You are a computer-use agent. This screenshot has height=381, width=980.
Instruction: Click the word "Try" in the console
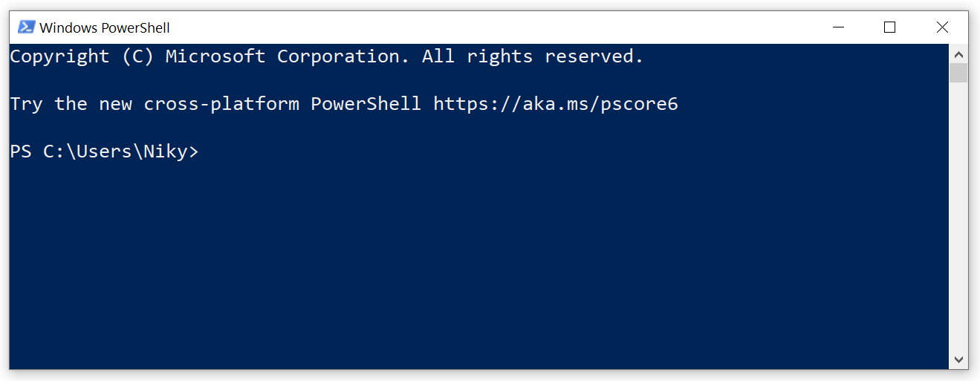click(x=26, y=104)
